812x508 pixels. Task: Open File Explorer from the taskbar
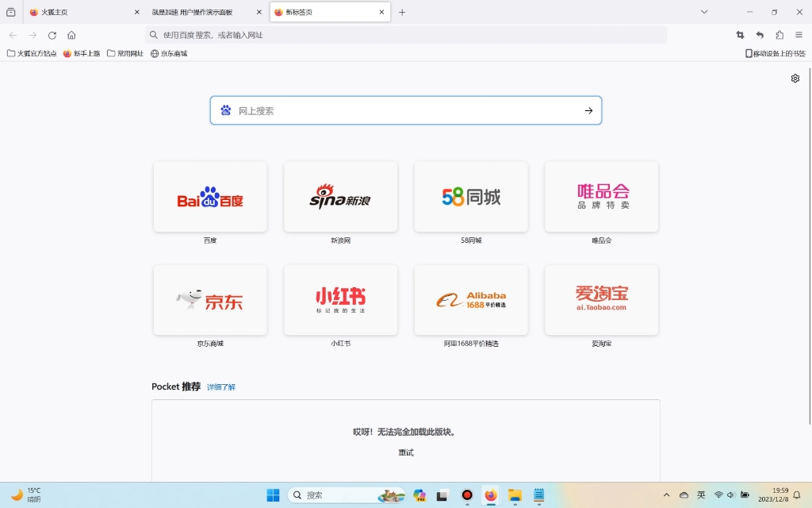[514, 495]
